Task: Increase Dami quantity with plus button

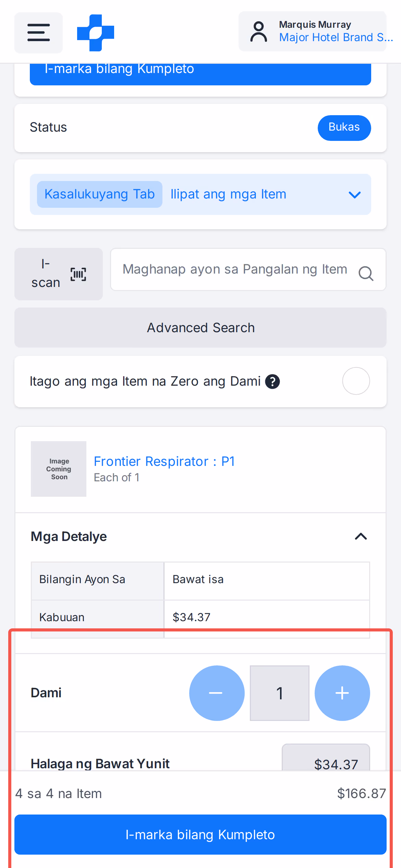Action: click(342, 693)
